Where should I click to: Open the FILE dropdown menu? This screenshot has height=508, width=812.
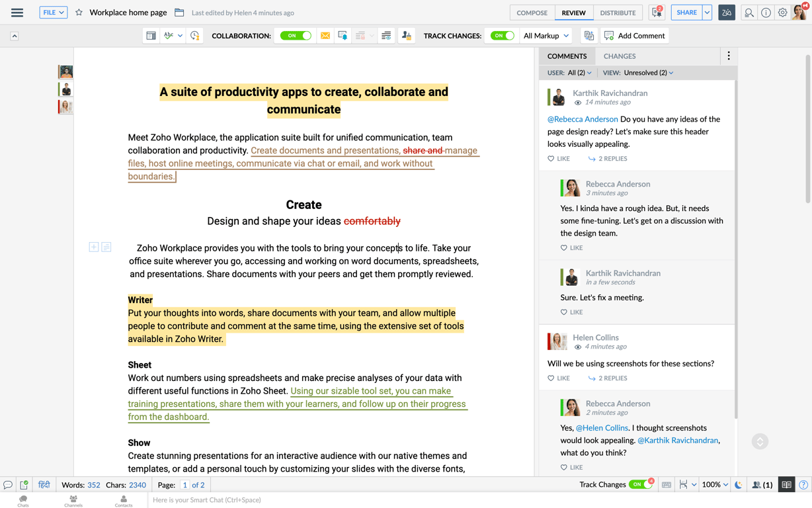pos(54,13)
